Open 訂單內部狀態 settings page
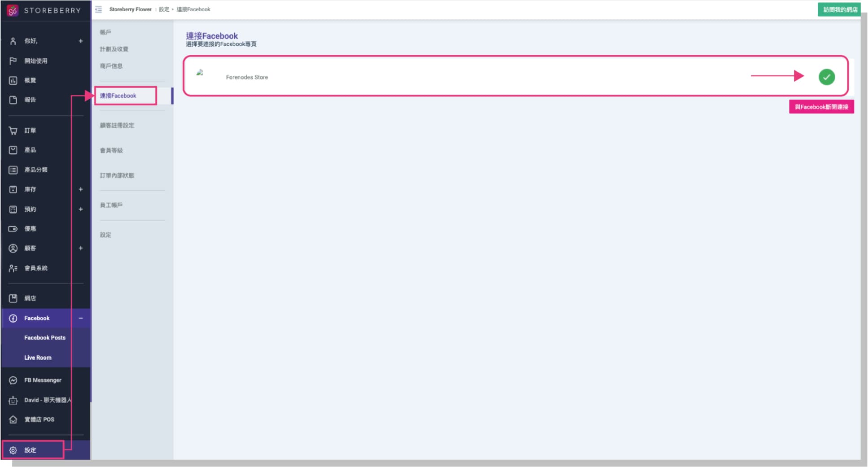868x467 pixels. click(x=117, y=175)
